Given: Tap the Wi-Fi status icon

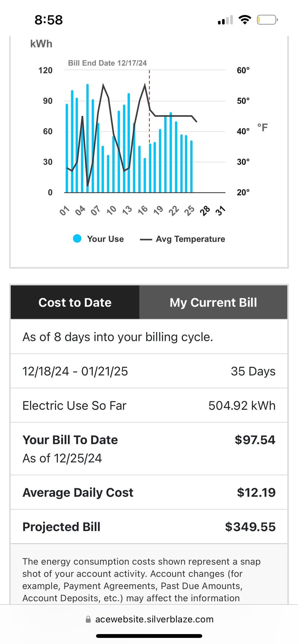Looking at the screenshot, I should click(245, 20).
